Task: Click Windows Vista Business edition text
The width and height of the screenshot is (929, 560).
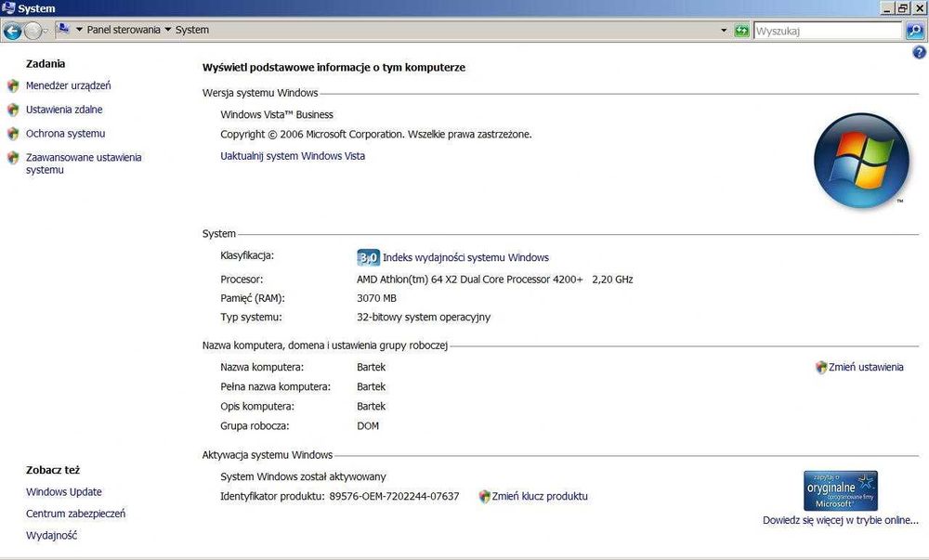Action: [x=277, y=115]
